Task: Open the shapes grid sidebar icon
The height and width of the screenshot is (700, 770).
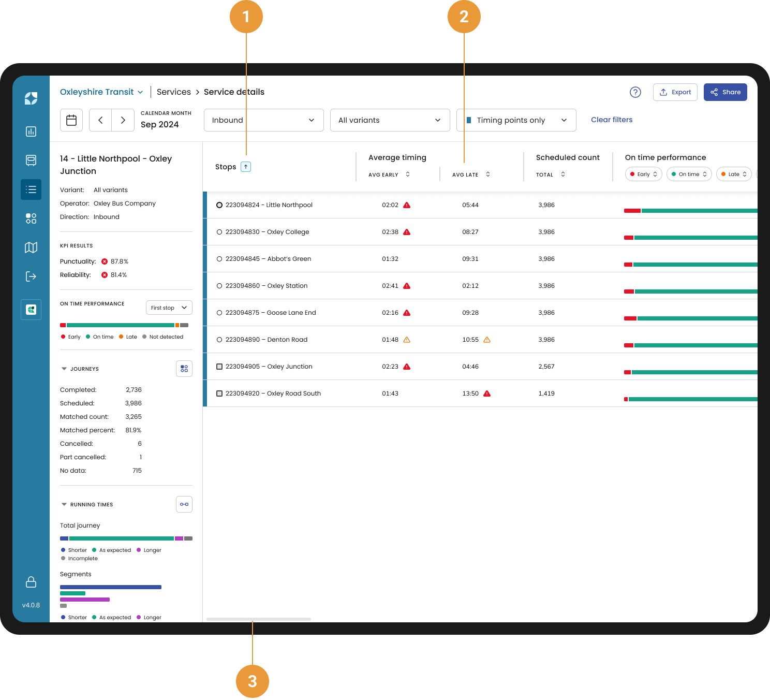Action: 31,218
